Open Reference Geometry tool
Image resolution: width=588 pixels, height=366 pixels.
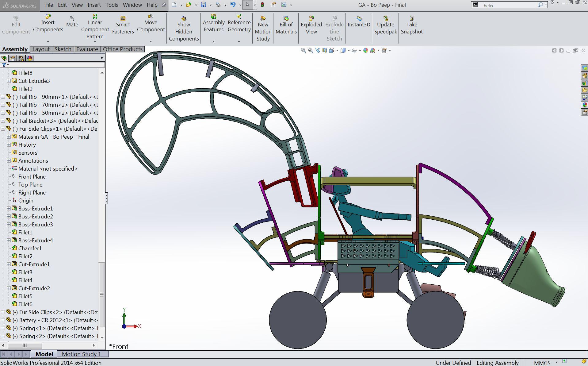(x=239, y=23)
